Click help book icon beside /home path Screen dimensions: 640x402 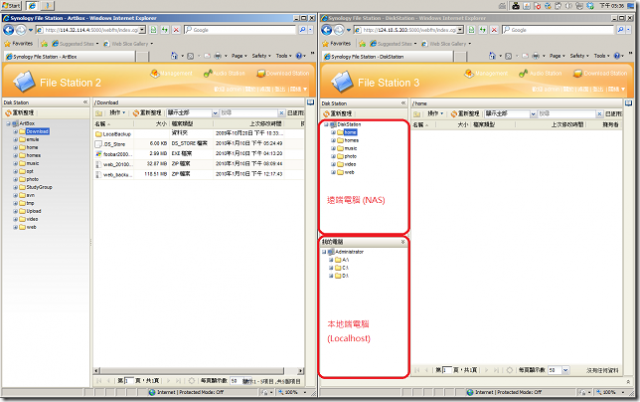pos(628,103)
